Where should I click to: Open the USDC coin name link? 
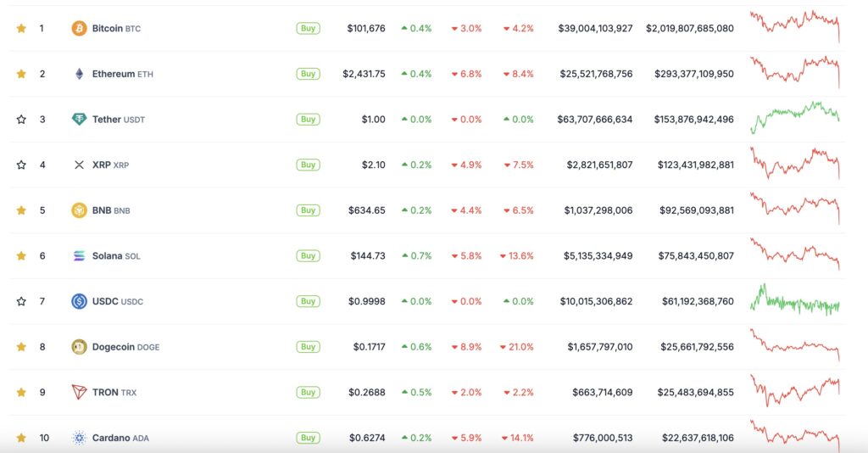click(x=117, y=301)
